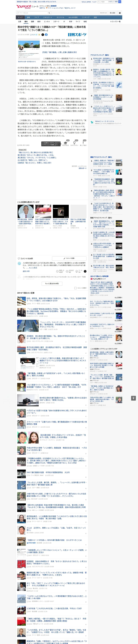Click the ログイン link
Viewport: 138px width, 644px height.
[42, 8]
